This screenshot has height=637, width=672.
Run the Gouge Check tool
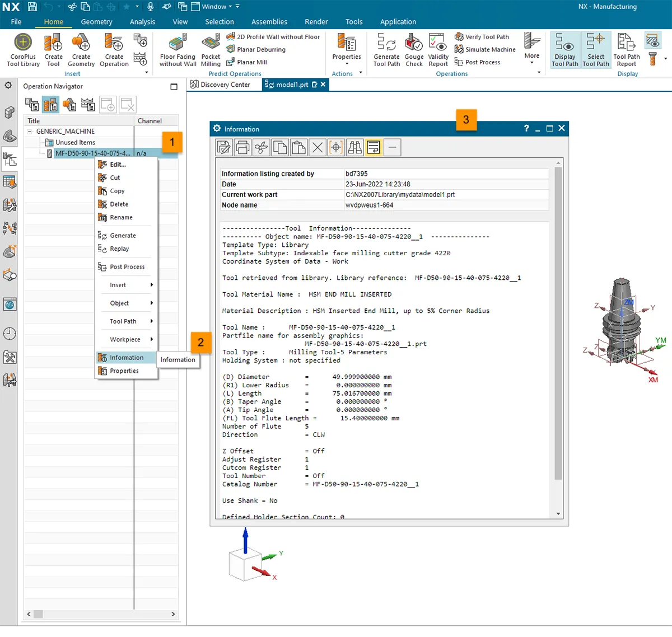tap(414, 49)
